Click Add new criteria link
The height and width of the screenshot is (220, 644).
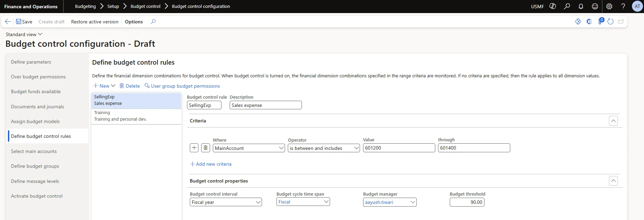[x=211, y=164]
